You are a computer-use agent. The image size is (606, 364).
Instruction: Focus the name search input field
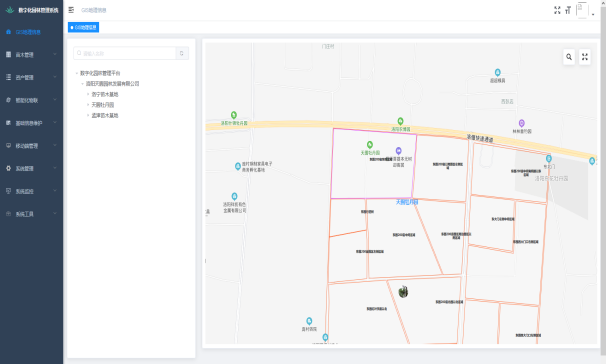(124, 53)
